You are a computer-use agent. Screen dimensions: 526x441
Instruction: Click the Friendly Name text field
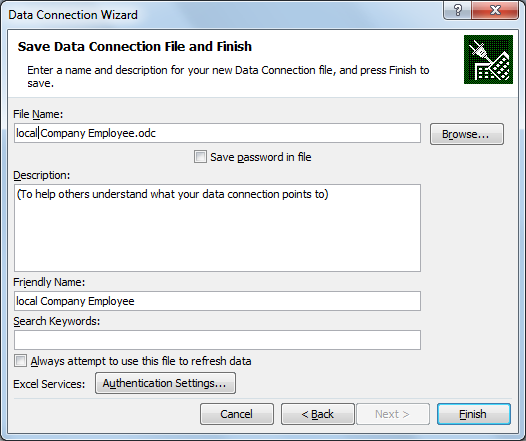[x=217, y=301]
